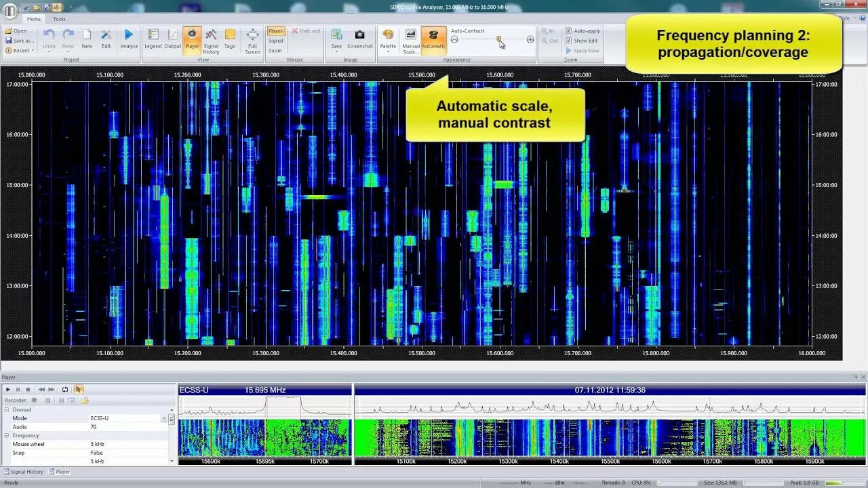Click the record button in the Recorder bar

35,401
